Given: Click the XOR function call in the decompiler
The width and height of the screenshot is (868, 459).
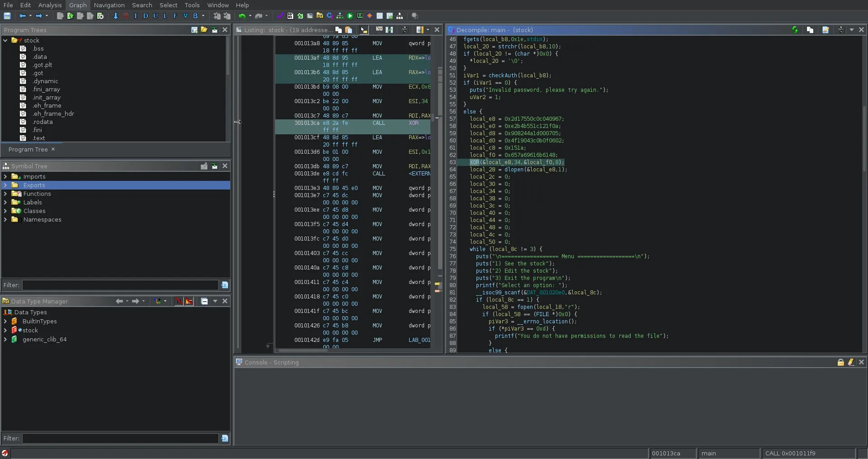Looking at the screenshot, I should [474, 162].
